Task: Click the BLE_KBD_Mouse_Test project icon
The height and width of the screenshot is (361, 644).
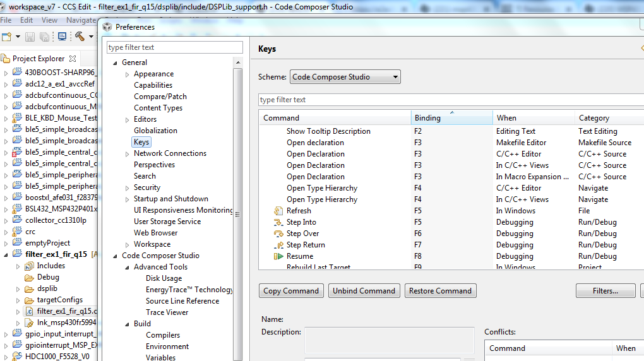Action: [x=17, y=117]
